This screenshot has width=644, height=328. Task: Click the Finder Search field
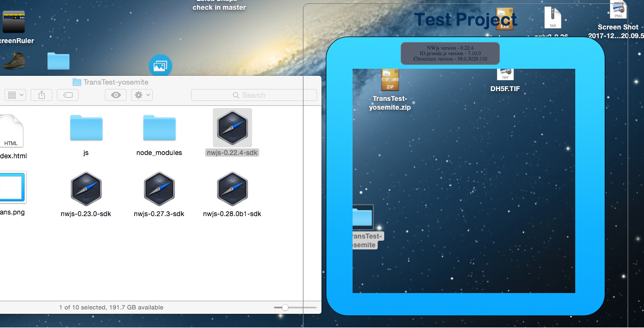coord(254,96)
